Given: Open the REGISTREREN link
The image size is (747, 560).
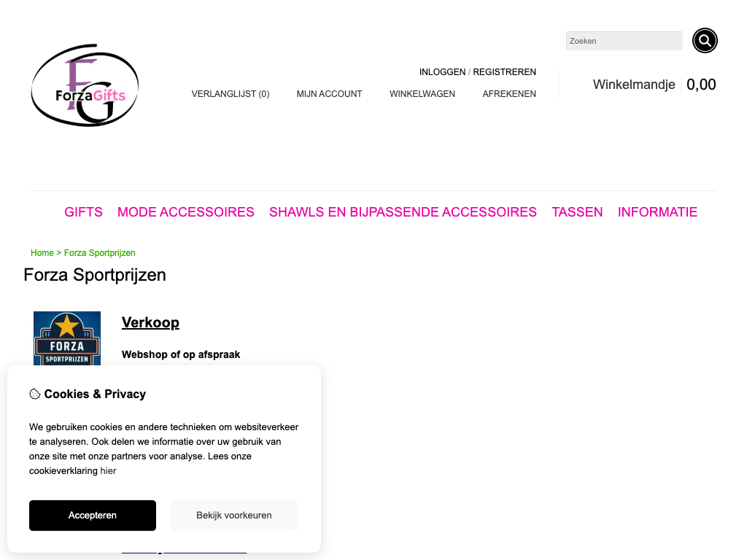Looking at the screenshot, I should [505, 72].
